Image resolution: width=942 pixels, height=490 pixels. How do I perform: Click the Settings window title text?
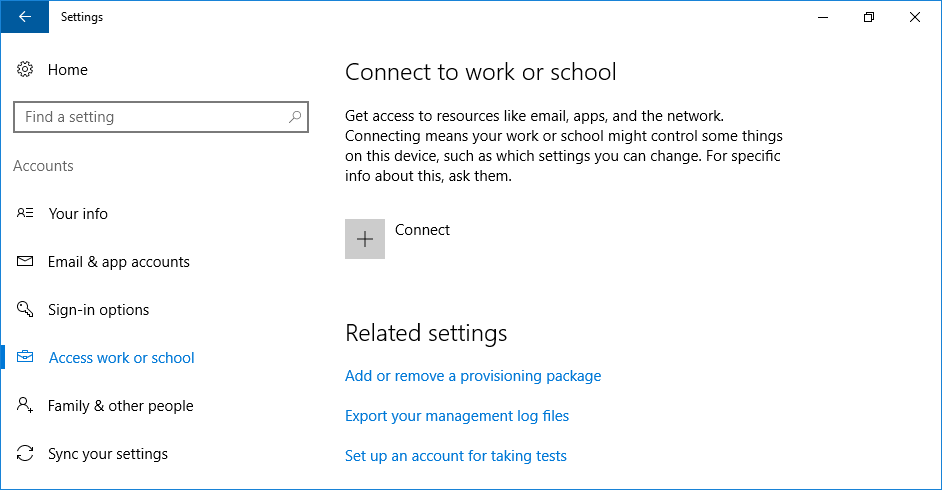pyautogui.click(x=82, y=17)
